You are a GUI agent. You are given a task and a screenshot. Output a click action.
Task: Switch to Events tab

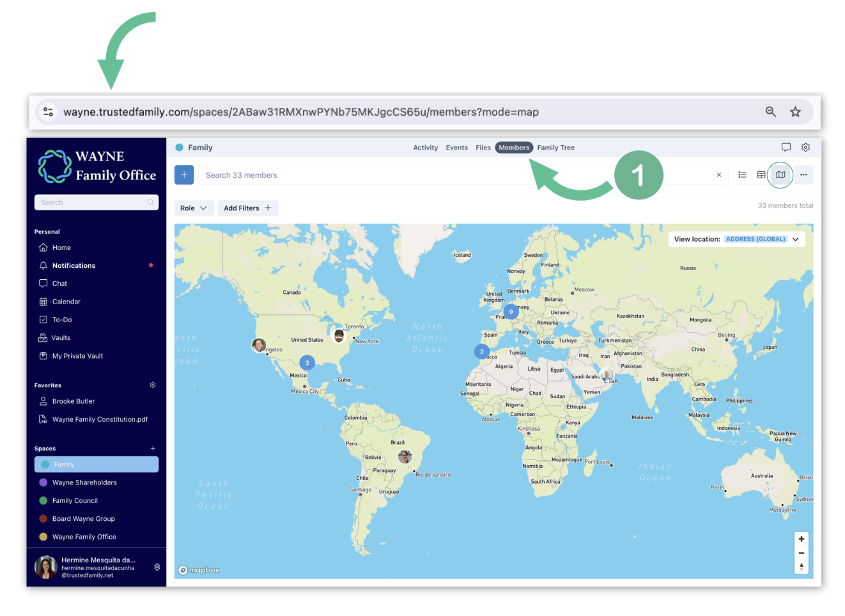(457, 148)
